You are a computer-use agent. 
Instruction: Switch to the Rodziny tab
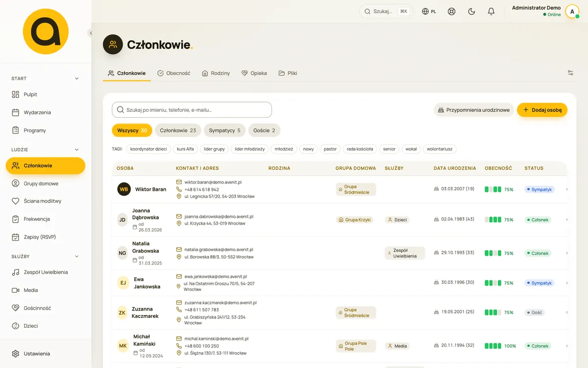216,73
